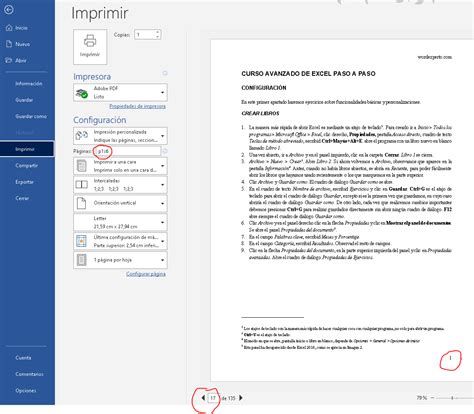Open the Orientación vertical dropdown
Screen dimensions: 474x414
(x=120, y=203)
